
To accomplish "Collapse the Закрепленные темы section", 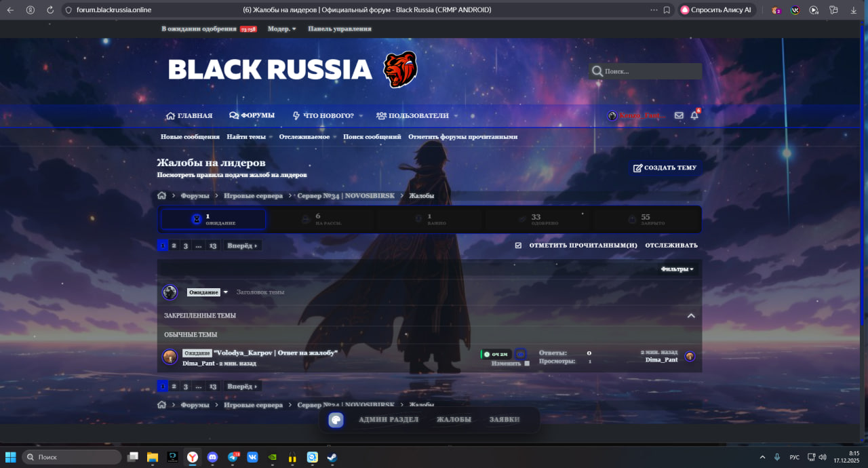I will click(691, 315).
